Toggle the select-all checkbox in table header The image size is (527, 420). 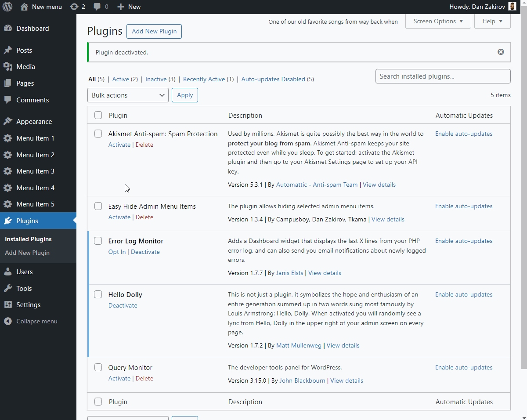tap(98, 115)
